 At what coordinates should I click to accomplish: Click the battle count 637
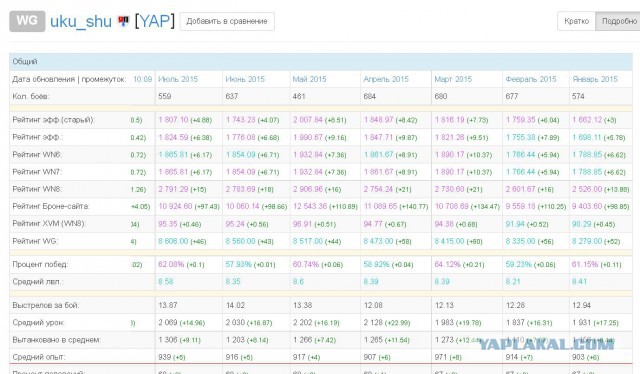(x=232, y=96)
